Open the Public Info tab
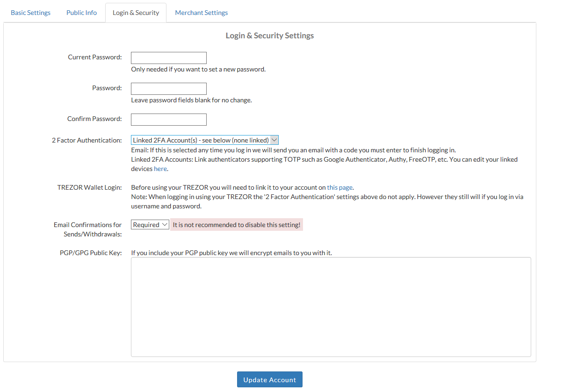The width and height of the screenshot is (563, 392). [x=81, y=13]
